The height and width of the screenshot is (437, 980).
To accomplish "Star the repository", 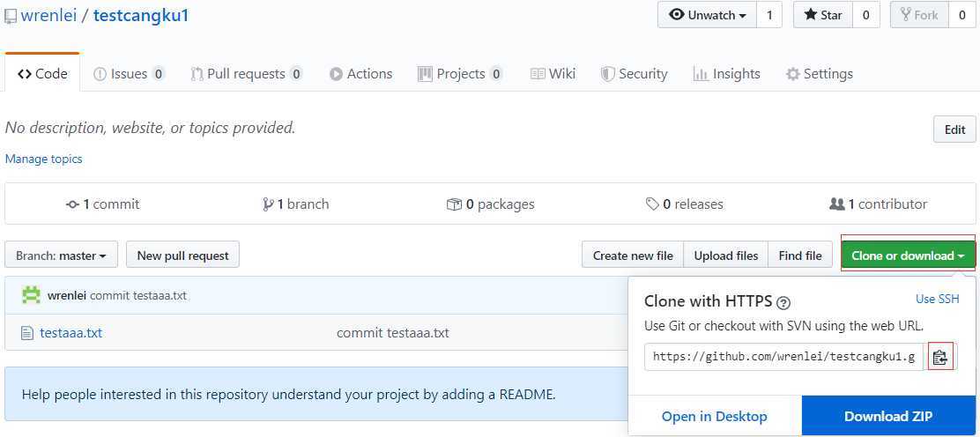I will coord(823,15).
